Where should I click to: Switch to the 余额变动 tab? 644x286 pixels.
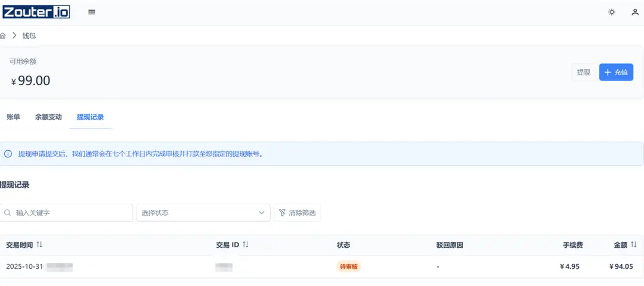(48, 117)
